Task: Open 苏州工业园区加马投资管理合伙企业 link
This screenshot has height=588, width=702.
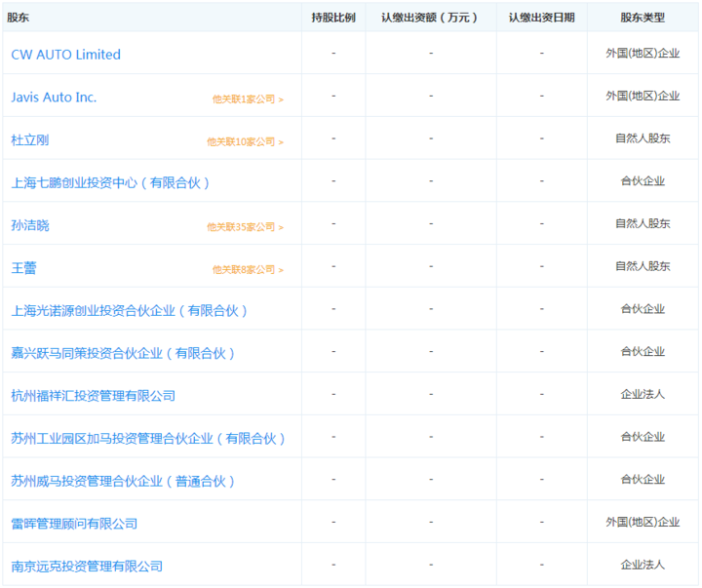Action: point(148,439)
